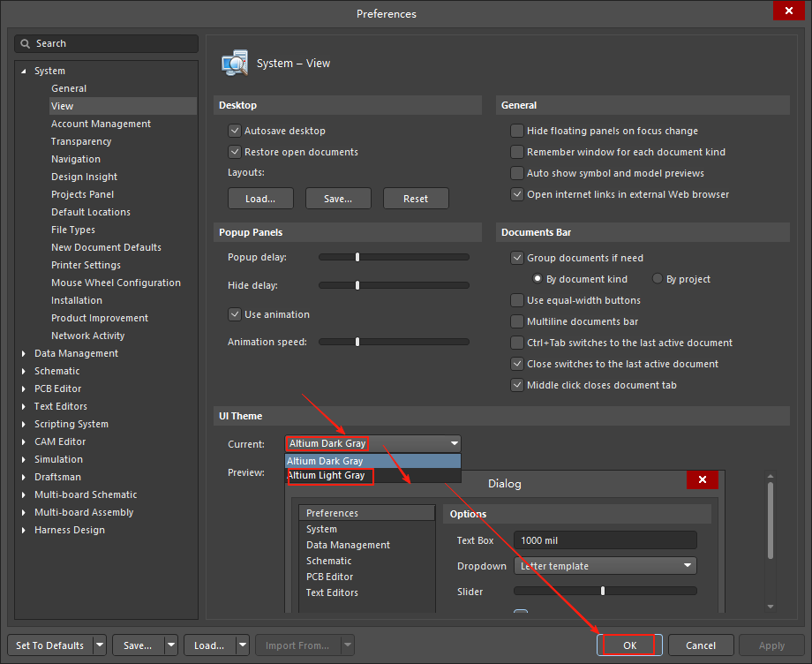Enable Multiline documents bar
Image resolution: width=812 pixels, height=664 pixels.
click(x=517, y=321)
